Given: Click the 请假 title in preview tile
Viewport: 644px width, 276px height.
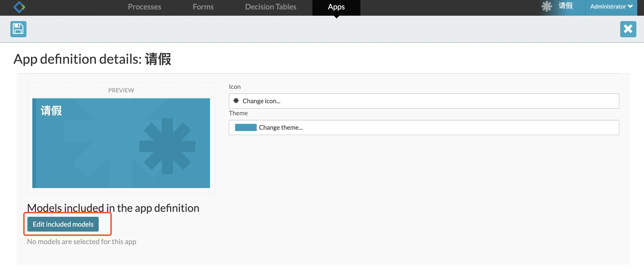Looking at the screenshot, I should (51, 111).
